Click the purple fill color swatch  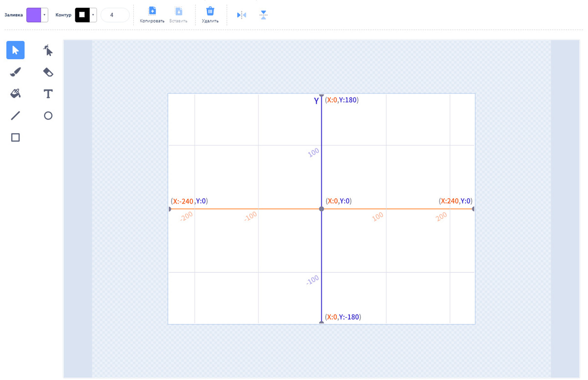pos(34,15)
